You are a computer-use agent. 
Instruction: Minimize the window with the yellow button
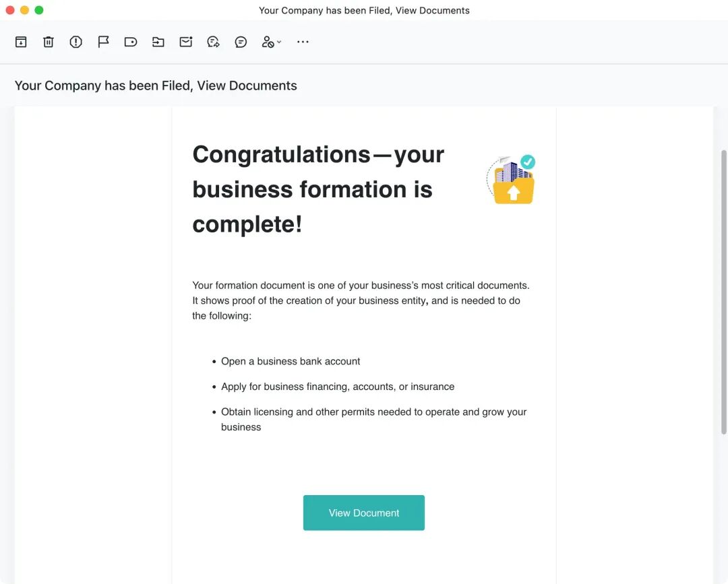[24, 10]
